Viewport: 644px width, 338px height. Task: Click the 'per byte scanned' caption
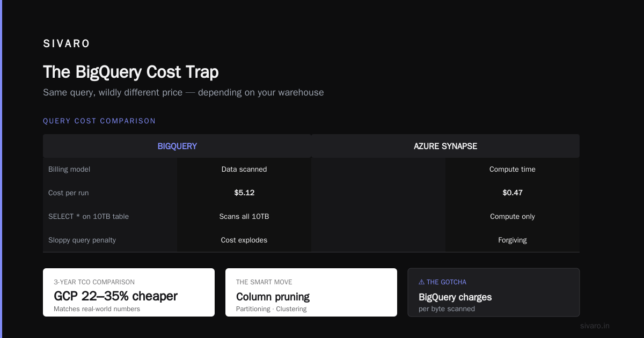point(447,308)
